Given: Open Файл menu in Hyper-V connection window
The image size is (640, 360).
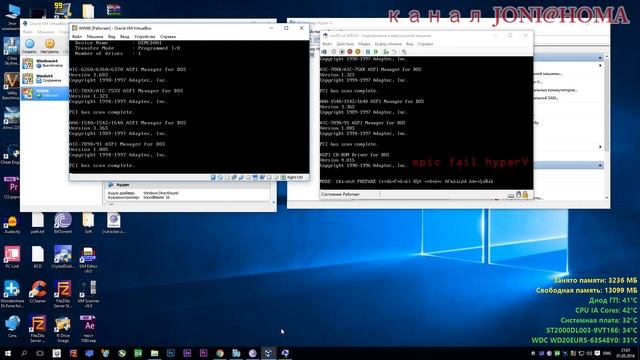Looking at the screenshot, I should 327,44.
